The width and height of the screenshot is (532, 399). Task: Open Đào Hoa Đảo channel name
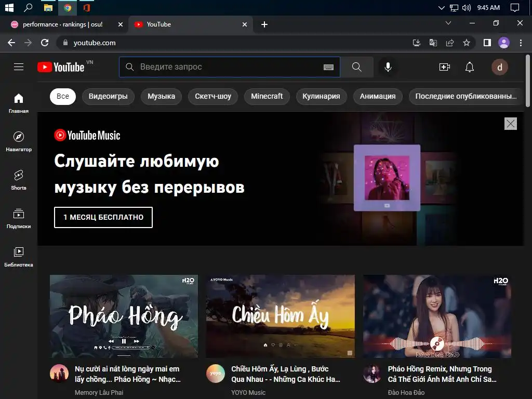point(406,393)
